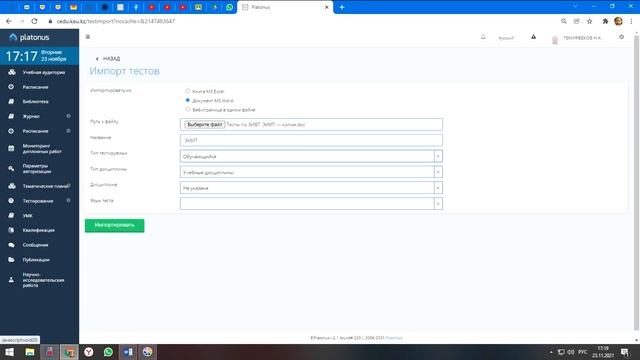Click the green Импортировать button
The width and height of the screenshot is (640, 360).
(114, 225)
